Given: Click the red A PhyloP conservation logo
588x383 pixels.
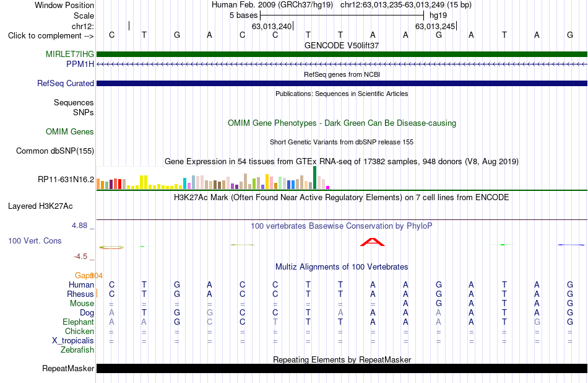Looking at the screenshot, I should pyautogui.click(x=373, y=242).
